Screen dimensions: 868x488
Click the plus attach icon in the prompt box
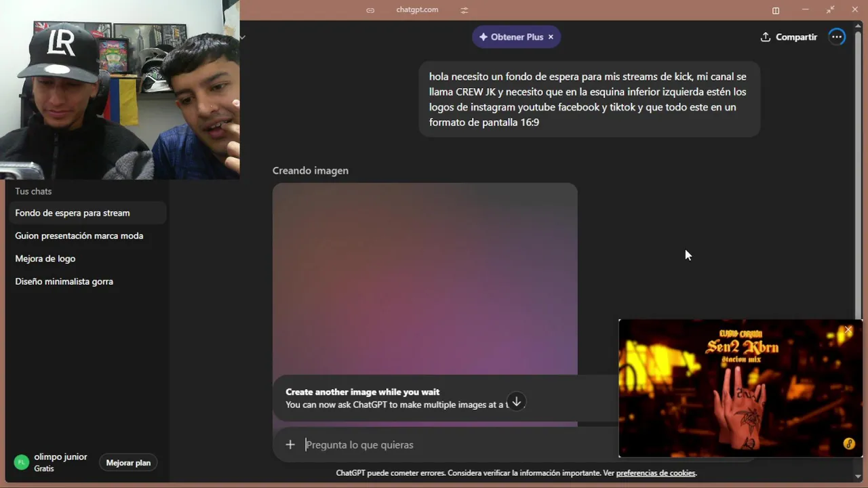(290, 445)
